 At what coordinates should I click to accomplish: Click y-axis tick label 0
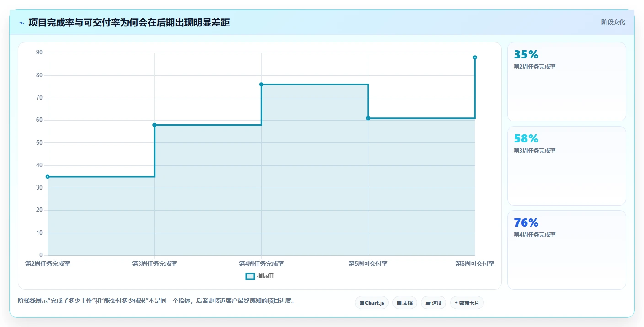pyautogui.click(x=41, y=255)
